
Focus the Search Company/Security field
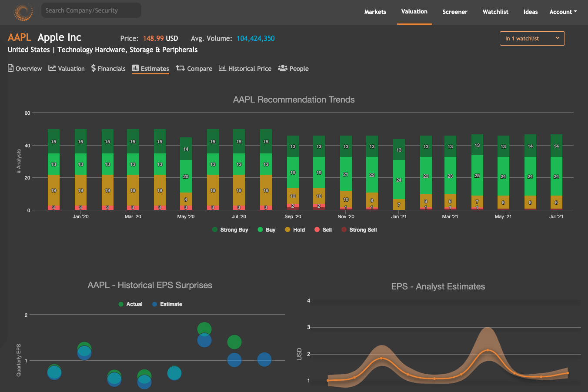(91, 10)
